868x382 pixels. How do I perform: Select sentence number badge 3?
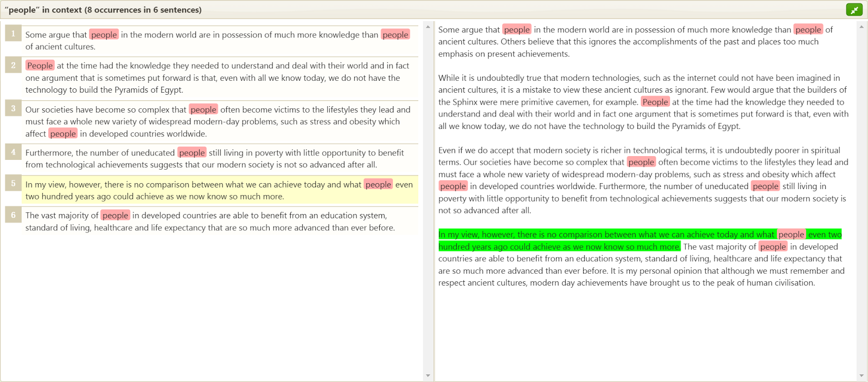(x=14, y=108)
